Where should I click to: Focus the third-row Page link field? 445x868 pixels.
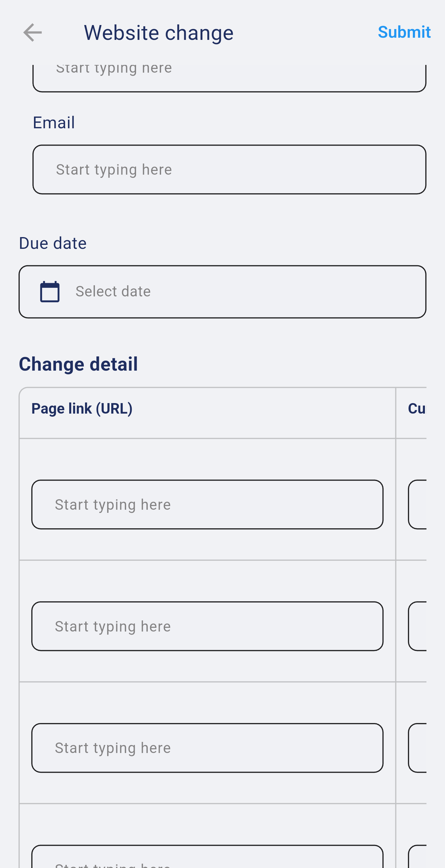pos(207,748)
